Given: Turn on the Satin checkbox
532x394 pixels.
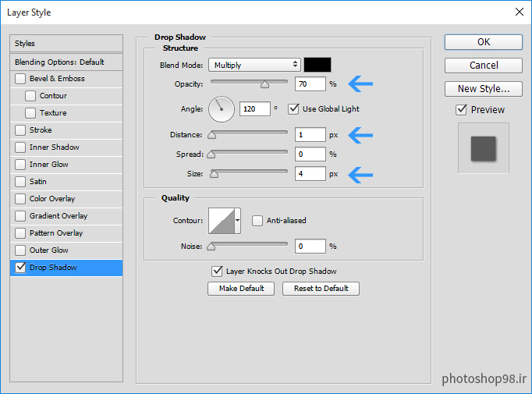Looking at the screenshot, I should pyautogui.click(x=20, y=182).
